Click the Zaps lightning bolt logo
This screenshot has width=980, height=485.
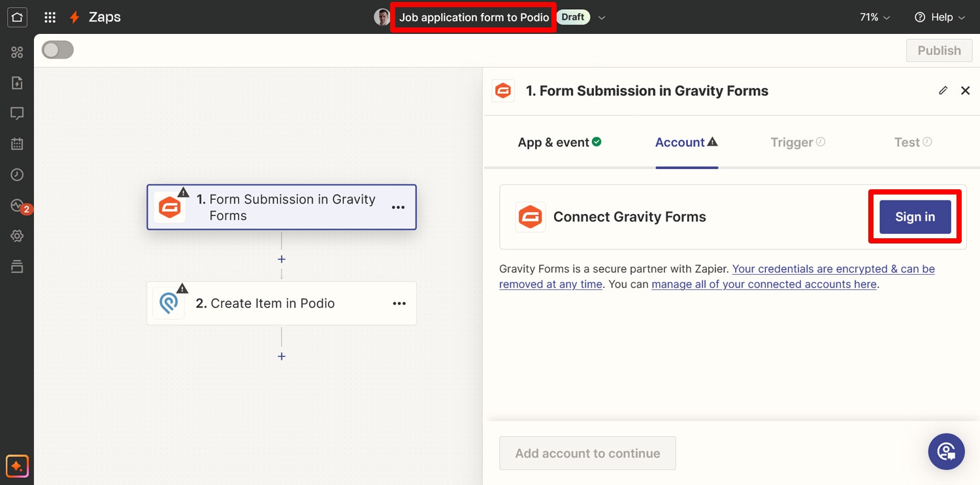pos(74,18)
